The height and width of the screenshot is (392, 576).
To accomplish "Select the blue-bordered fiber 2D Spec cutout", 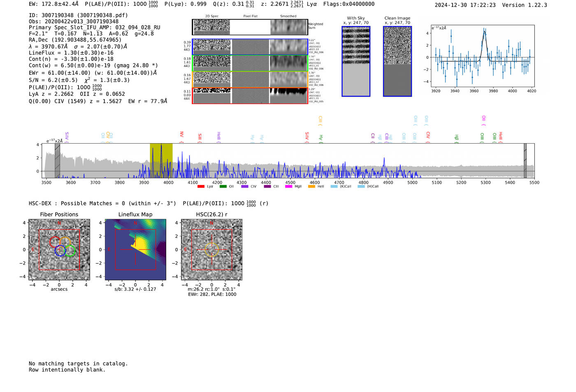I will (212, 47).
